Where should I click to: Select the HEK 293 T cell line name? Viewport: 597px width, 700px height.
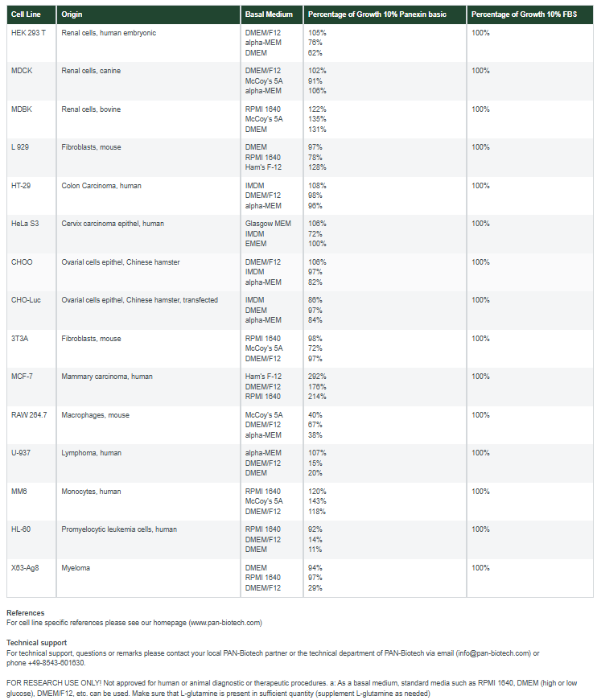[x=30, y=33]
